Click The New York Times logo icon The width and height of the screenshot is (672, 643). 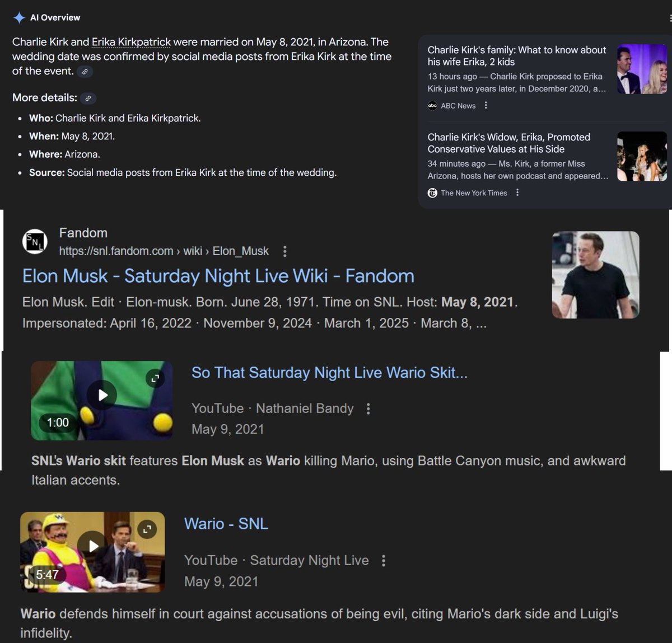(x=432, y=193)
